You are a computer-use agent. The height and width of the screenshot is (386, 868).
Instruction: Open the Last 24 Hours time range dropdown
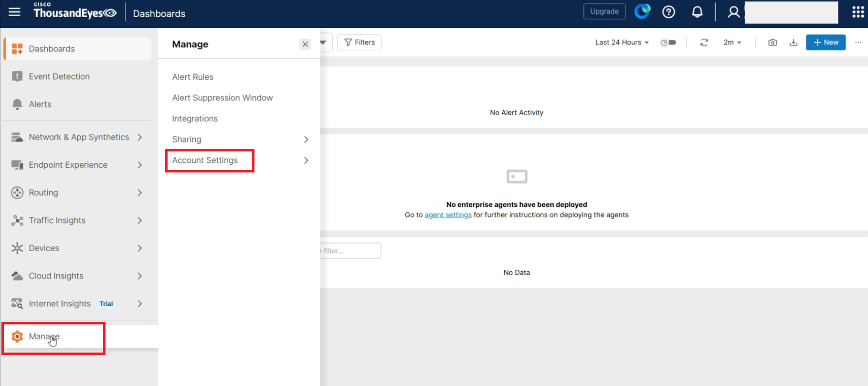[x=622, y=43]
